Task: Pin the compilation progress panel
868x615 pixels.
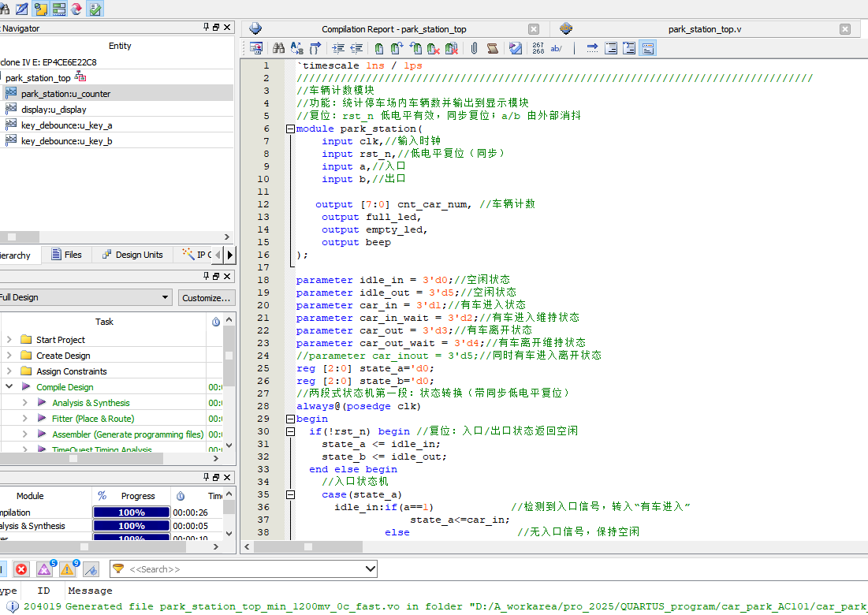Action: click(x=206, y=477)
